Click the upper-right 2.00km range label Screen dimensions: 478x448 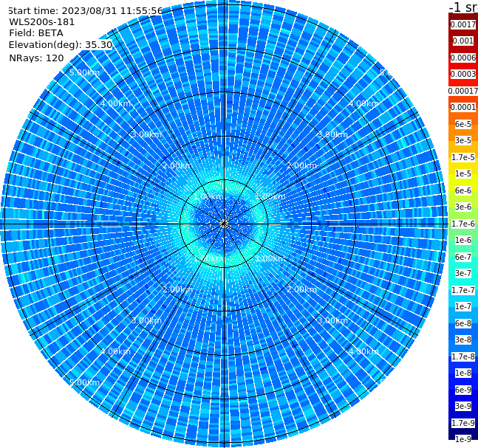click(x=301, y=165)
